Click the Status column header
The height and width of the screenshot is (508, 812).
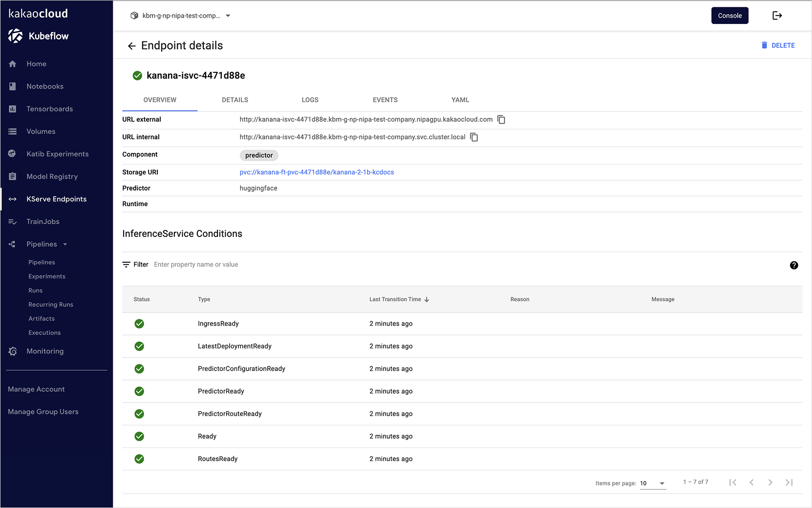142,299
